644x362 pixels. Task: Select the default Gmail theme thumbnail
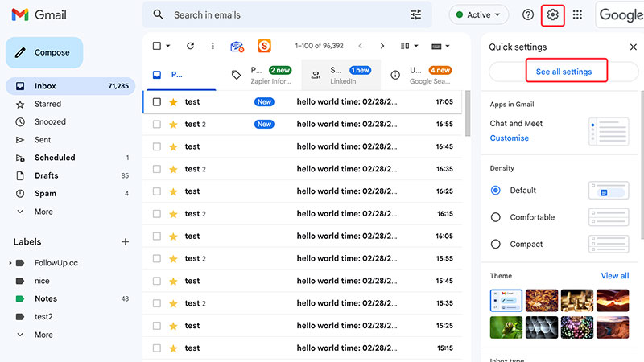pyautogui.click(x=506, y=300)
